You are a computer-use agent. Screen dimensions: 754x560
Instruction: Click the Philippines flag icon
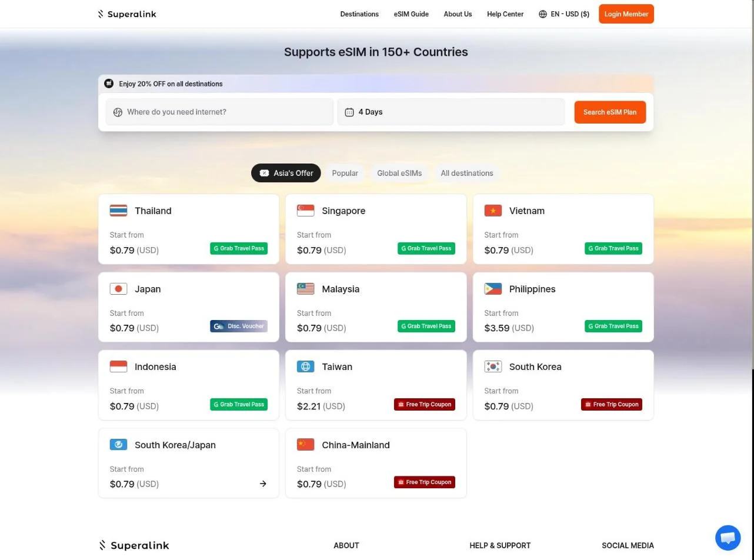tap(493, 289)
